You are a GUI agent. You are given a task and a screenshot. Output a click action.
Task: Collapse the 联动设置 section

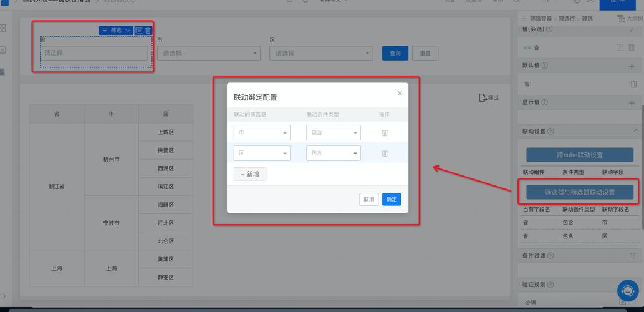[636, 130]
